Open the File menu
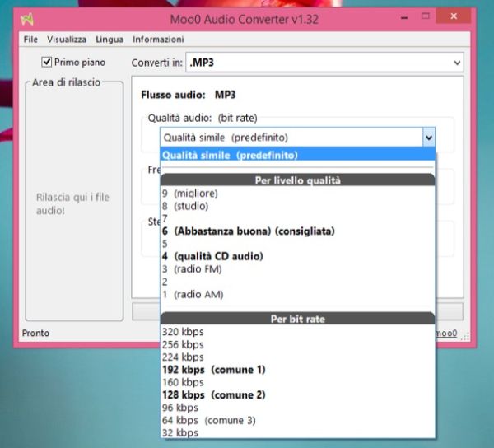The height and width of the screenshot is (448, 494). [x=30, y=40]
